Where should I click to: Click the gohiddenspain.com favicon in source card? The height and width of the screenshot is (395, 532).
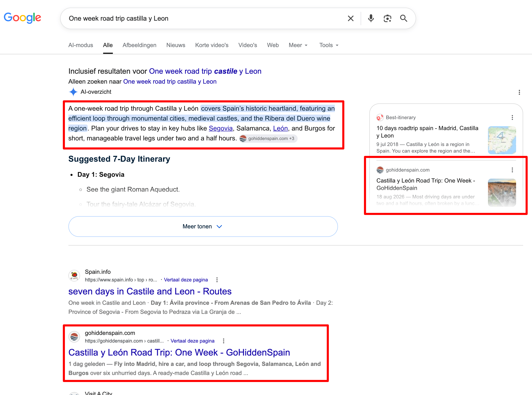pos(380,170)
